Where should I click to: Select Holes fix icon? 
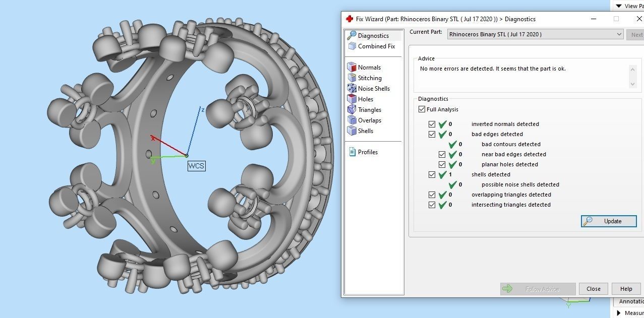352,99
